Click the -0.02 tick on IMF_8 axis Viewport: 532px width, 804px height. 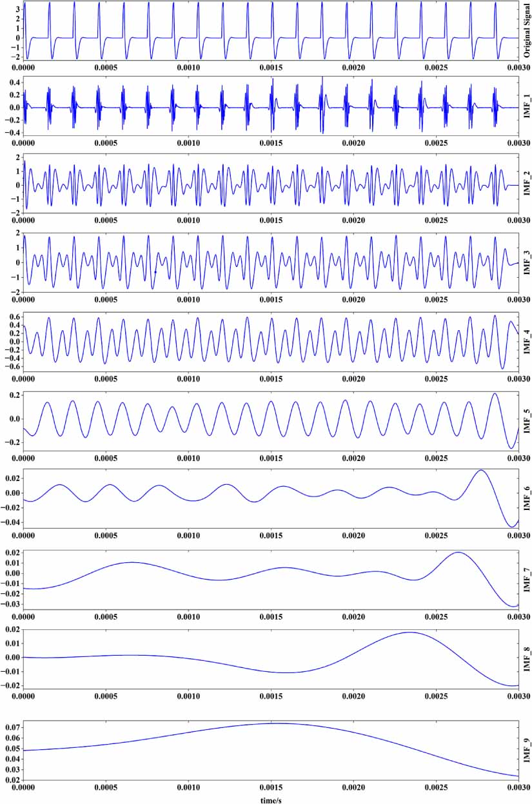pyautogui.click(x=10, y=685)
